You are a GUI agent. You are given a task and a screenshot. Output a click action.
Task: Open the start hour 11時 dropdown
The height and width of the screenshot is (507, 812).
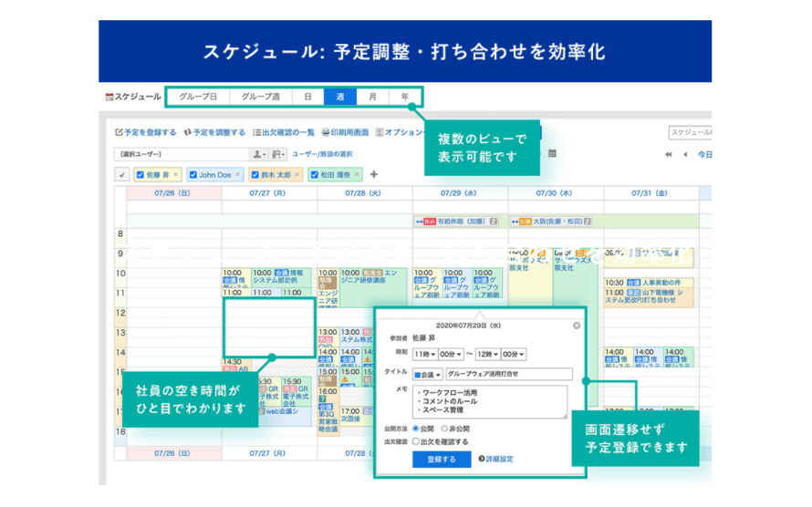tap(425, 355)
